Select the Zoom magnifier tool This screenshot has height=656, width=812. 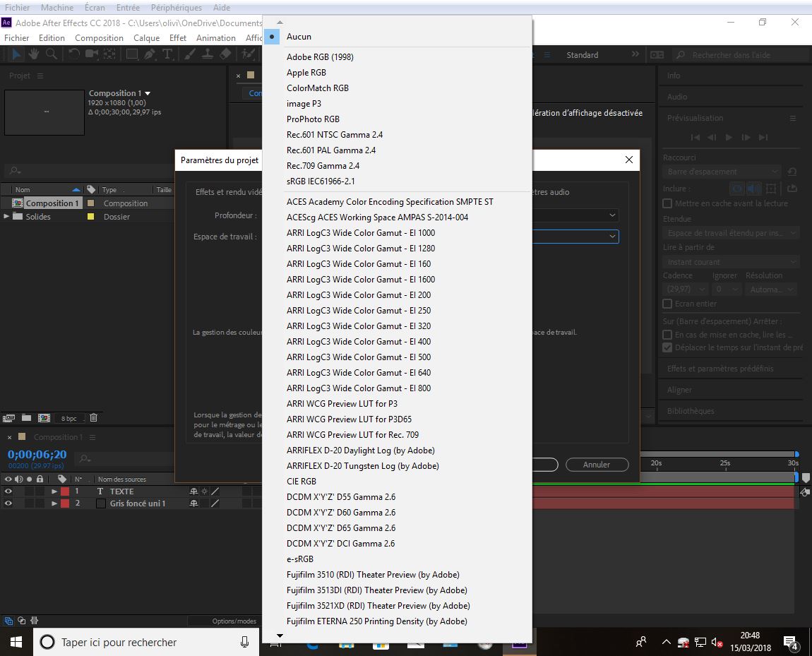tap(51, 54)
